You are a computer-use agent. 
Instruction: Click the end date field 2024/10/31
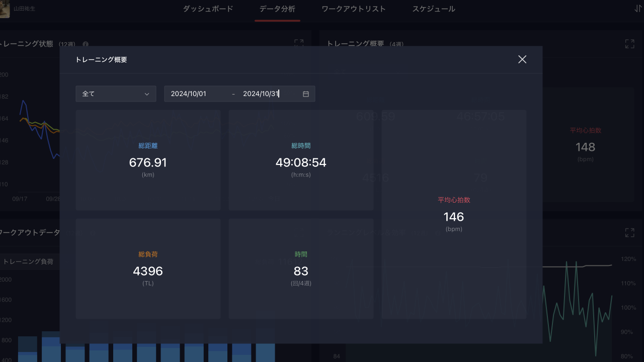(x=261, y=94)
